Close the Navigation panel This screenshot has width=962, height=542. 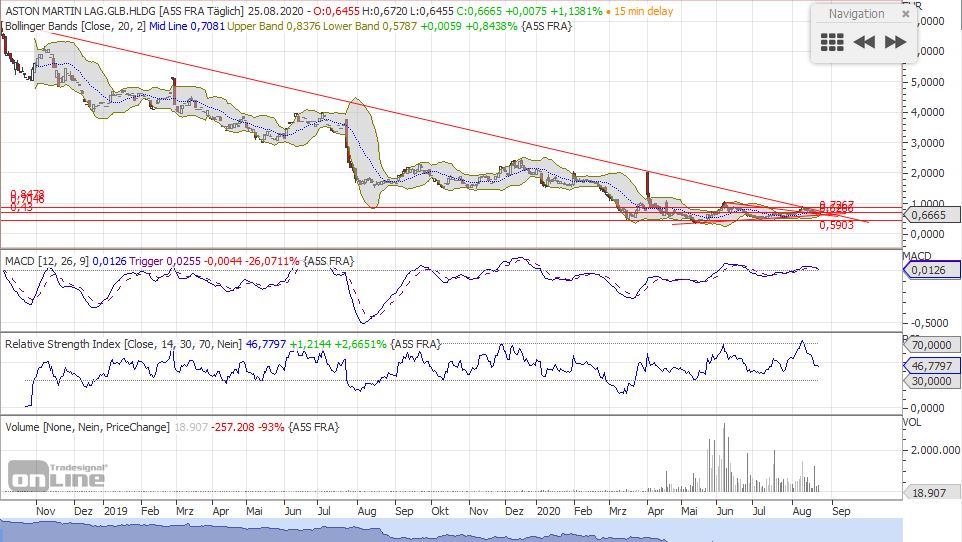point(906,14)
